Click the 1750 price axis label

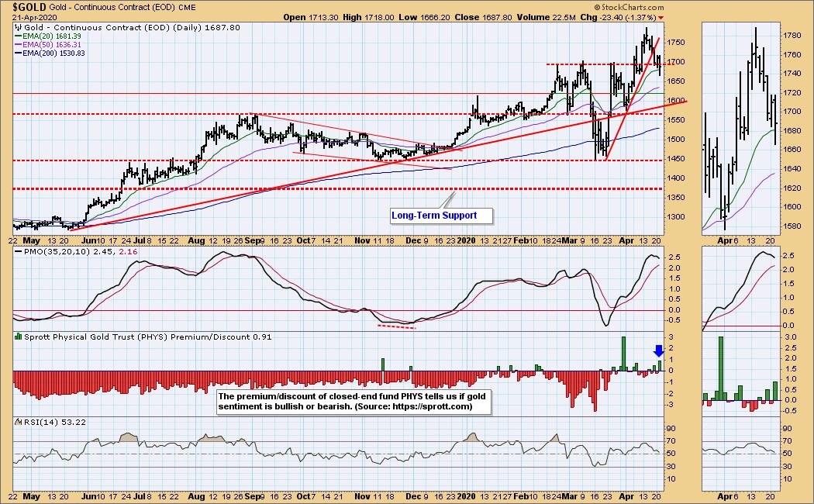coord(677,42)
